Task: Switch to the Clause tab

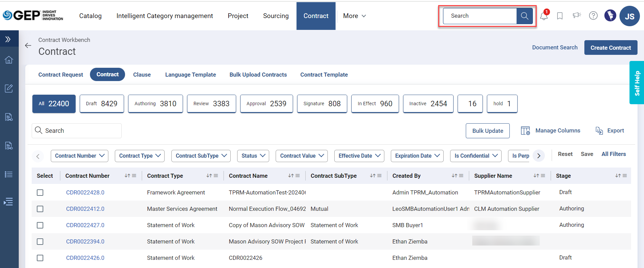Action: point(142,75)
